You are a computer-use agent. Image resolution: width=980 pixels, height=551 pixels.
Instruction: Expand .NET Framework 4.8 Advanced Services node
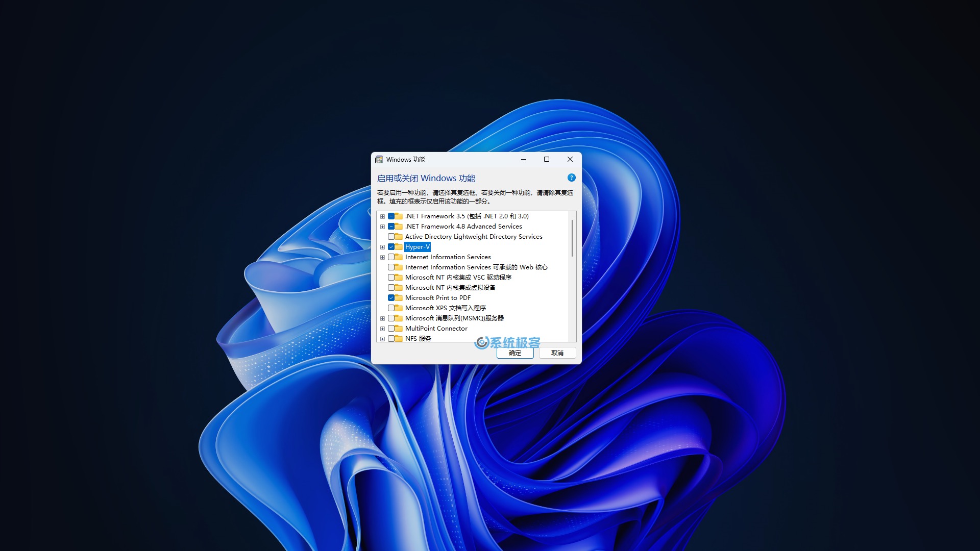382,227
